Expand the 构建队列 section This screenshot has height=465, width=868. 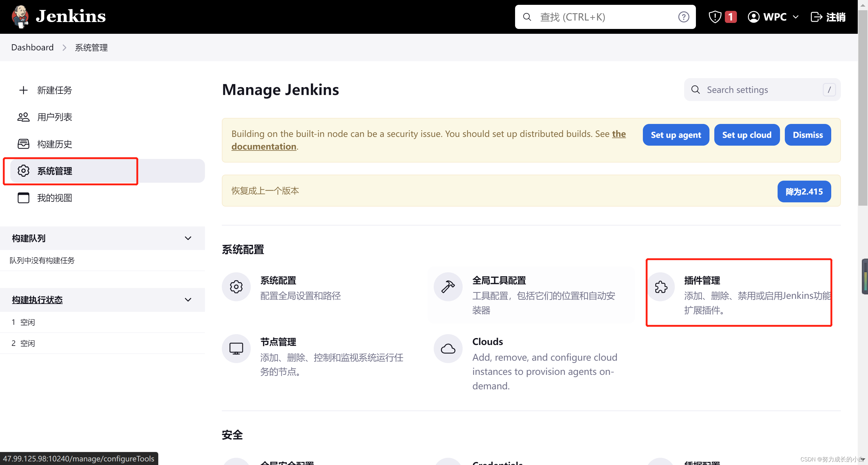[188, 238]
